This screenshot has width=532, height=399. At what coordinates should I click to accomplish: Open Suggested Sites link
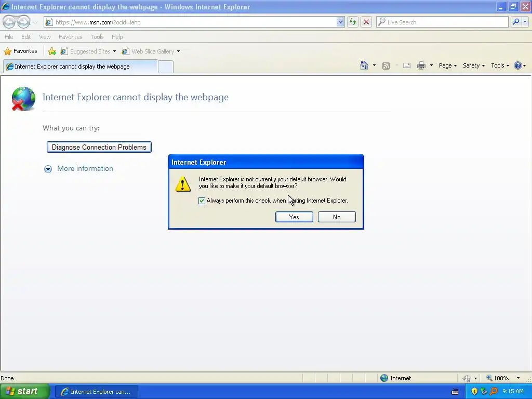pyautogui.click(x=86, y=51)
